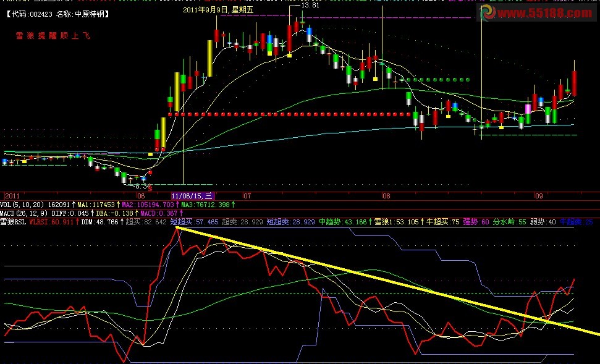The image size is (600, 364).
Task: Click the 超卖:28.929 value
Action: pos(242,222)
